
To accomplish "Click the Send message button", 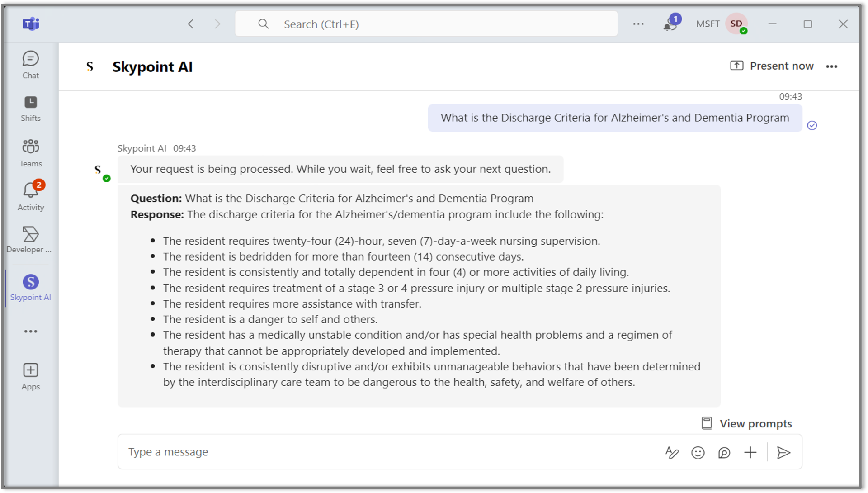I will point(783,452).
